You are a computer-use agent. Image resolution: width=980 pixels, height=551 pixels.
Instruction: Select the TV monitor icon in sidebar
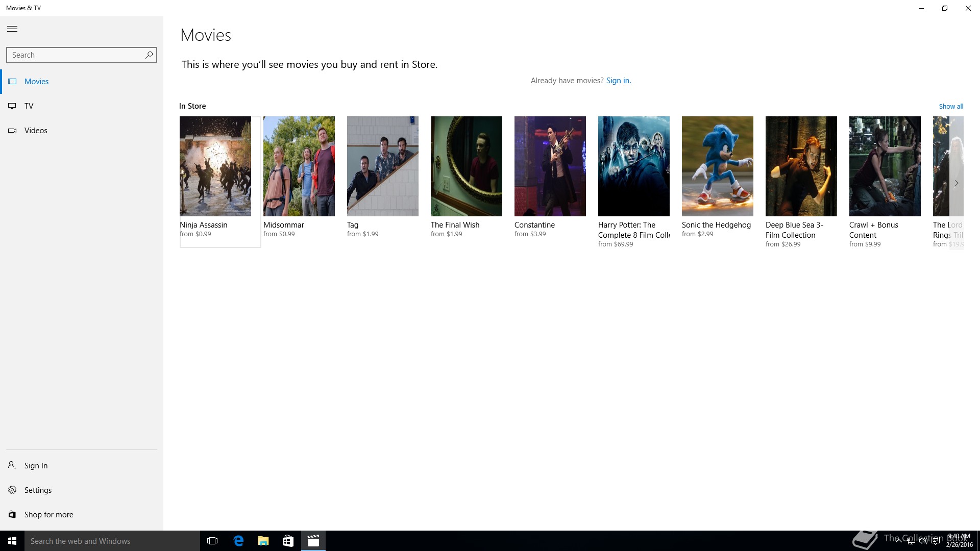(x=12, y=106)
